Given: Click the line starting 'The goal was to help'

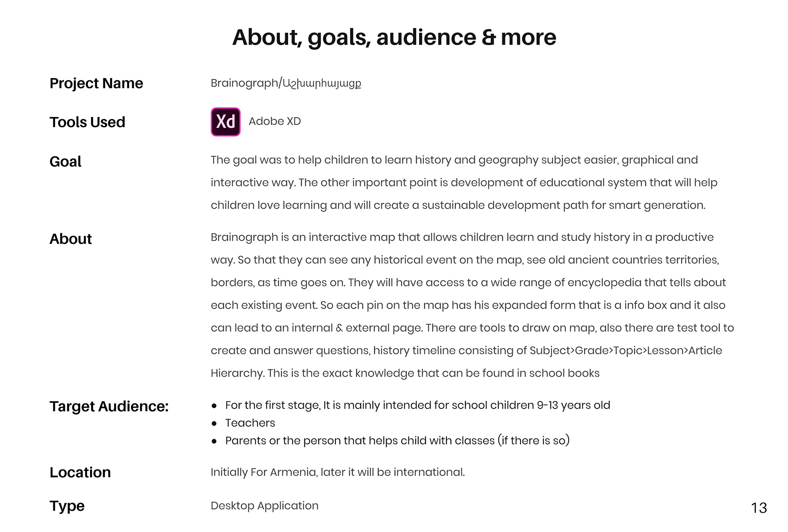Looking at the screenshot, I should [x=454, y=160].
